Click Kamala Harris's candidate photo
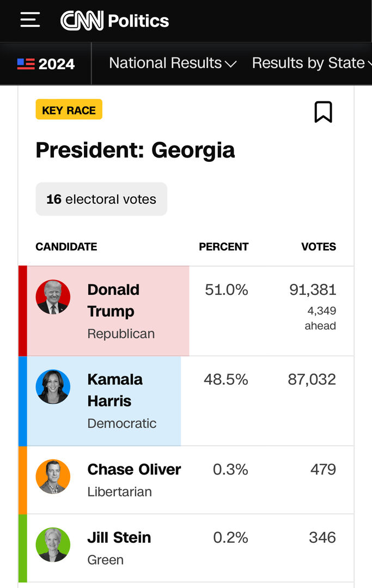The height and width of the screenshot is (588, 372). 53,387
